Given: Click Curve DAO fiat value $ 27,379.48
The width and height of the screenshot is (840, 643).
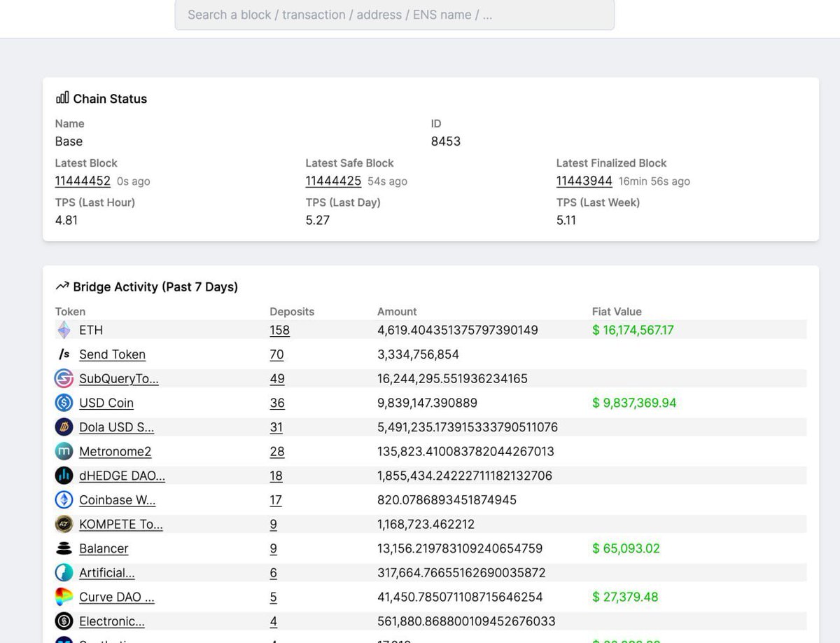Looking at the screenshot, I should coord(625,597).
